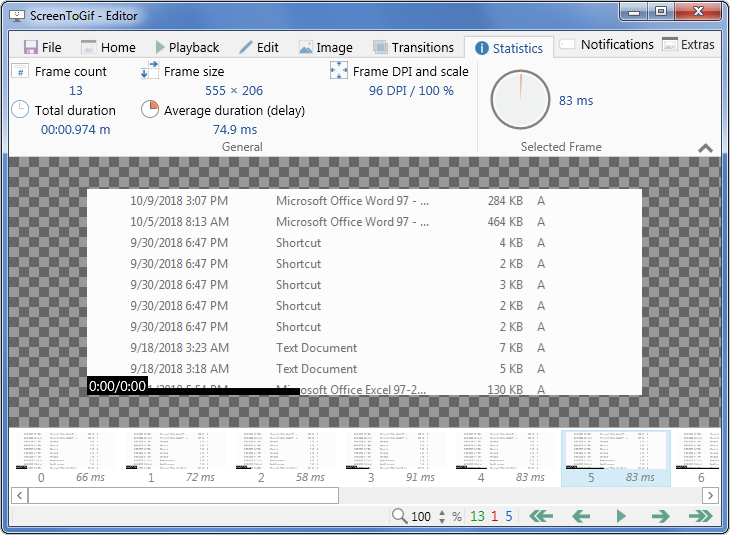This screenshot has width=730, height=535.
Task: Click the 96 DPI / 100 % value
Action: (x=411, y=91)
